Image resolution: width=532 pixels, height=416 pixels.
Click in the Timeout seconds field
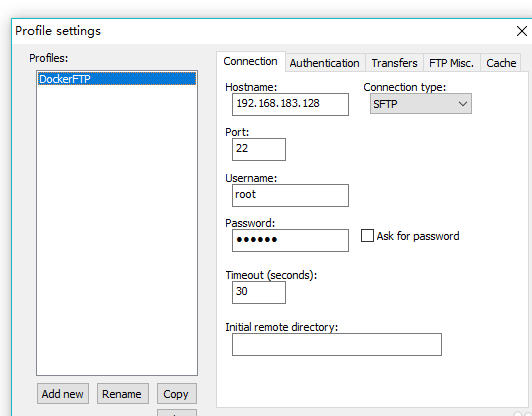259,292
